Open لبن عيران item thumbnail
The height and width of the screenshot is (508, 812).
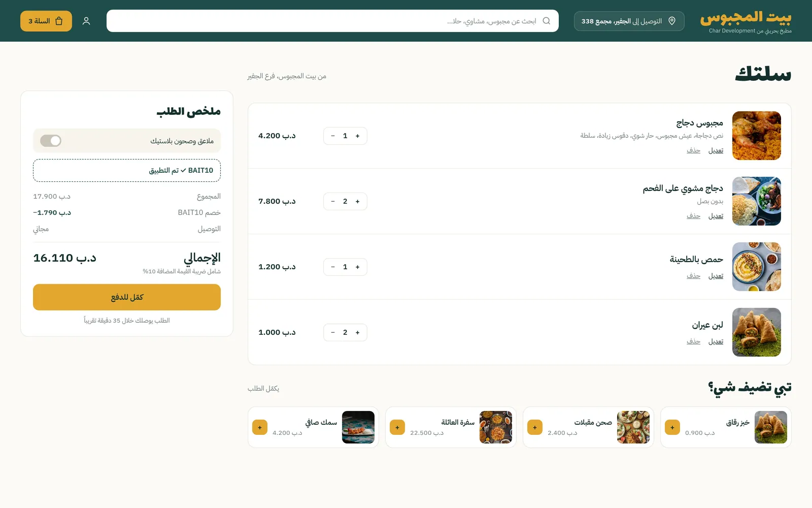[x=757, y=332]
